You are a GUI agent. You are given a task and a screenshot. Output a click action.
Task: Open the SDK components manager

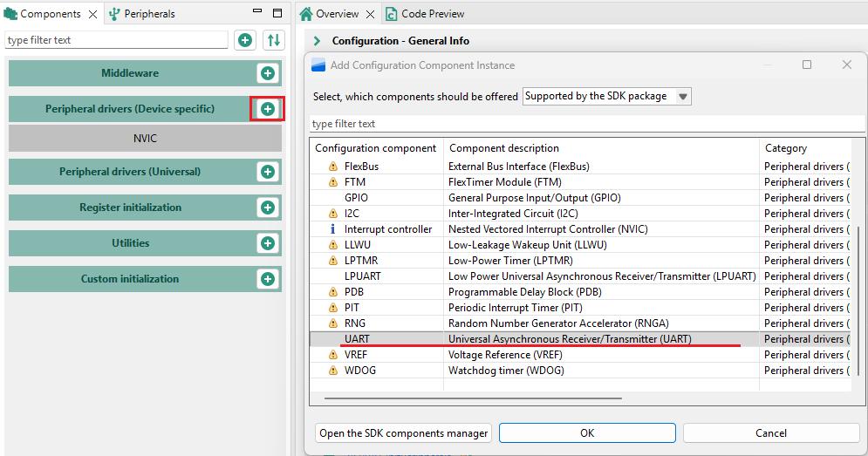(x=403, y=433)
